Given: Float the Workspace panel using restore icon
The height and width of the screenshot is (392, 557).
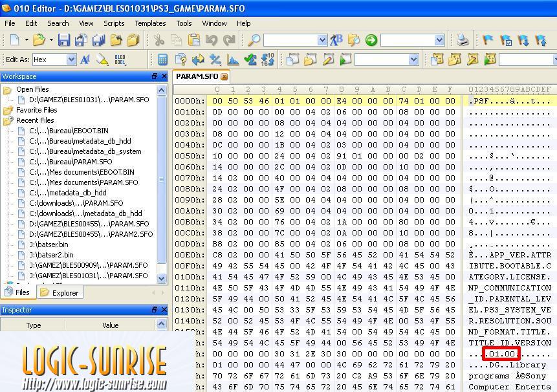Looking at the screenshot, I should 155,76.
